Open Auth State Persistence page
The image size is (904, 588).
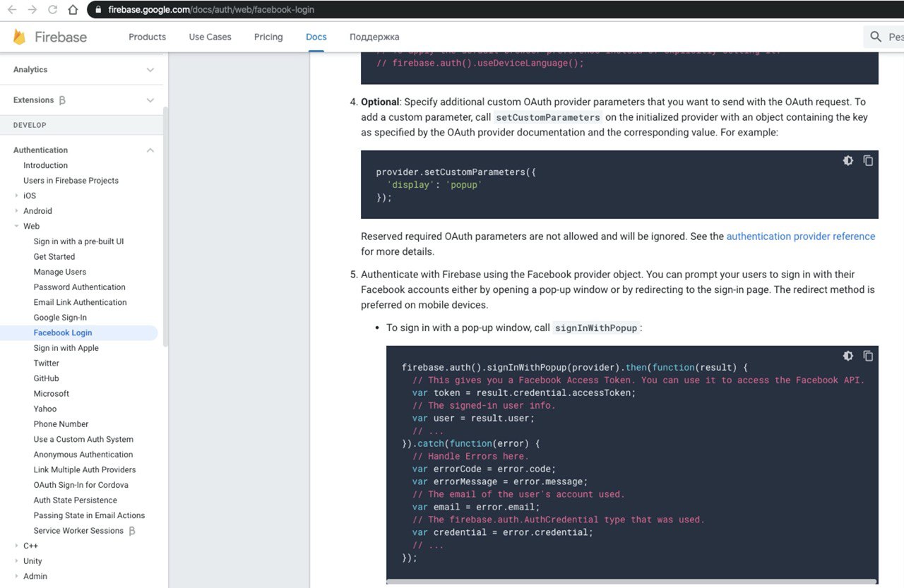[76, 500]
